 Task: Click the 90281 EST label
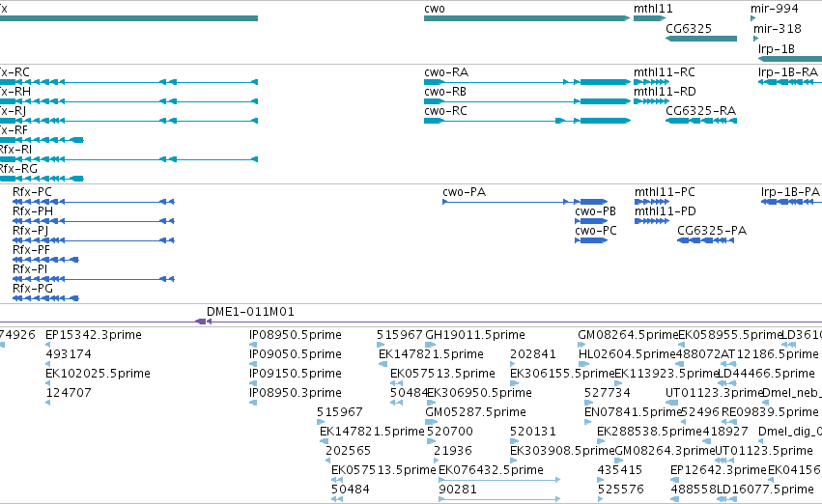458,490
